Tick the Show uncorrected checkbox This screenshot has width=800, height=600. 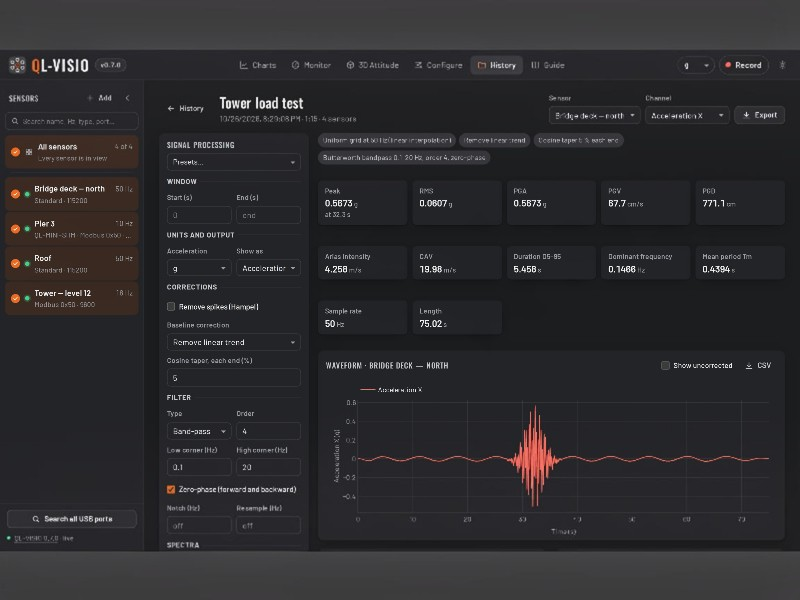(x=665, y=365)
